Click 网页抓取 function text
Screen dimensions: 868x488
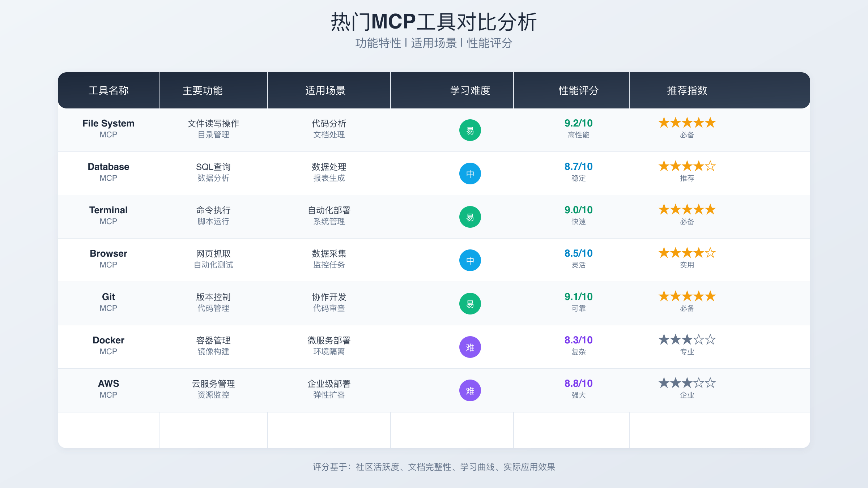point(213,253)
